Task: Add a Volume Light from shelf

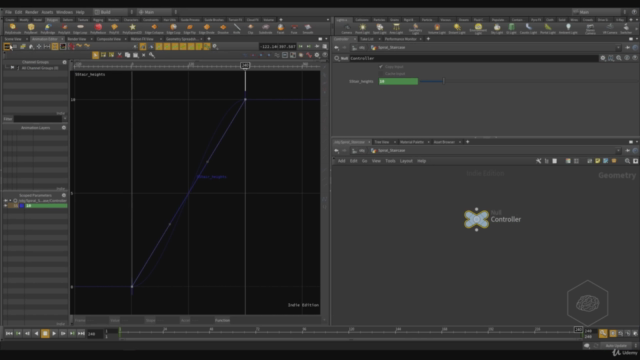Action: point(437,29)
